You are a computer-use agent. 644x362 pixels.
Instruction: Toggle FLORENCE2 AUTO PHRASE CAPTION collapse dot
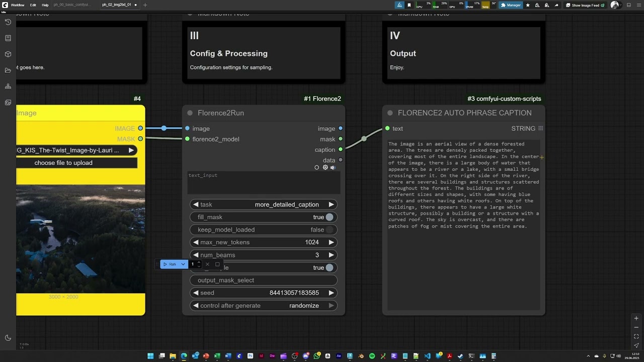click(x=390, y=113)
